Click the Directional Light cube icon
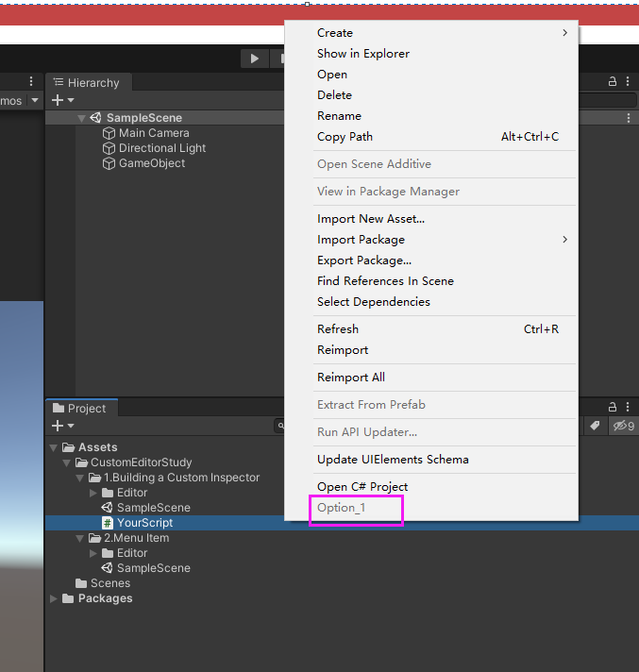 click(109, 148)
